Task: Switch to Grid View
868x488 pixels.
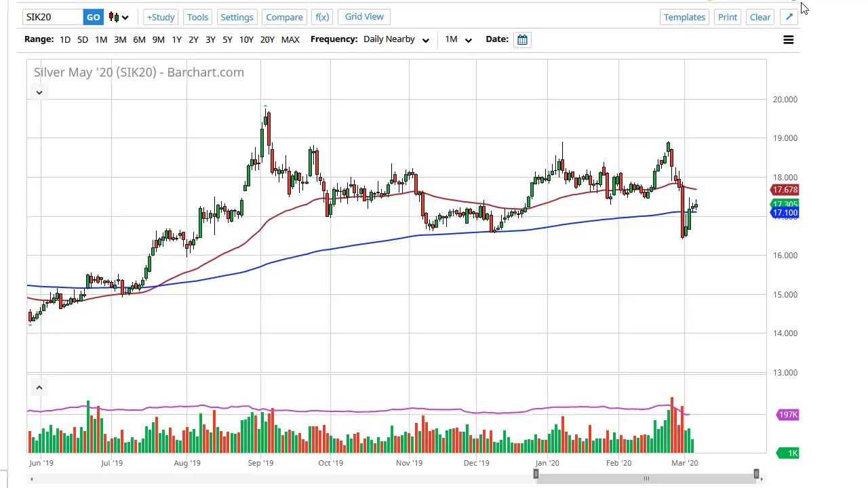Action: 364,16
